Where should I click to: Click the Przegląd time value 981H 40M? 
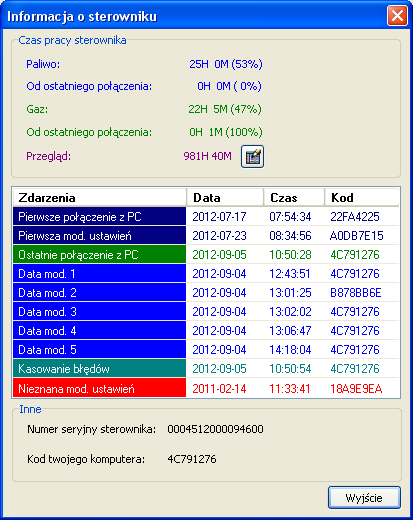pos(207,156)
